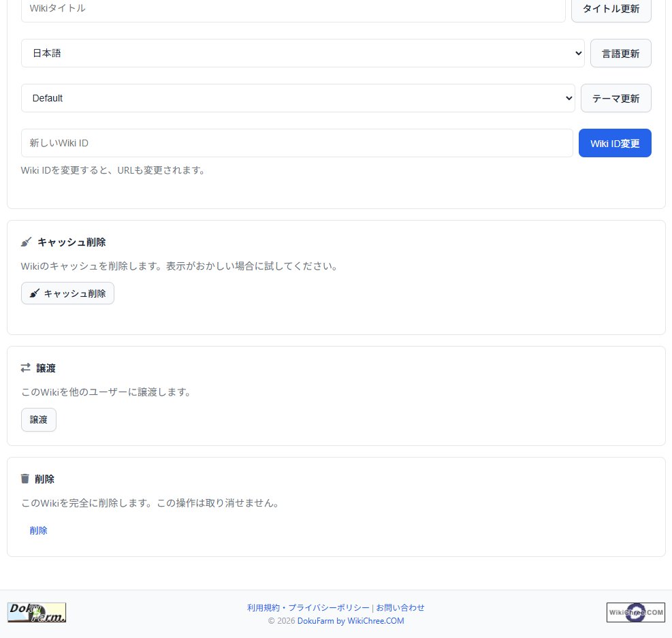Open the お問い合わせ link

[400, 607]
